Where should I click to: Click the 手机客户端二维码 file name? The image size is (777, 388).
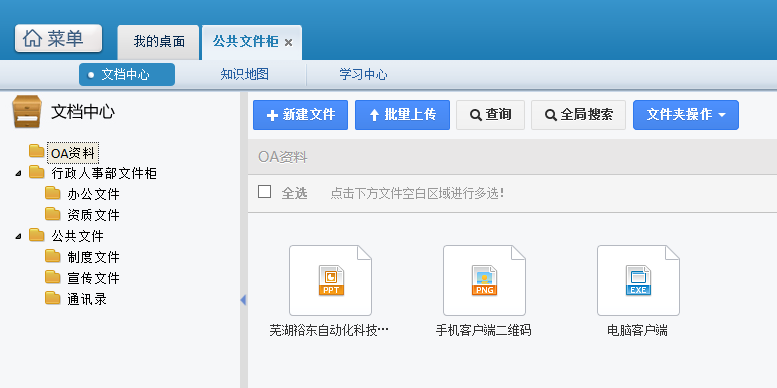pyautogui.click(x=484, y=330)
